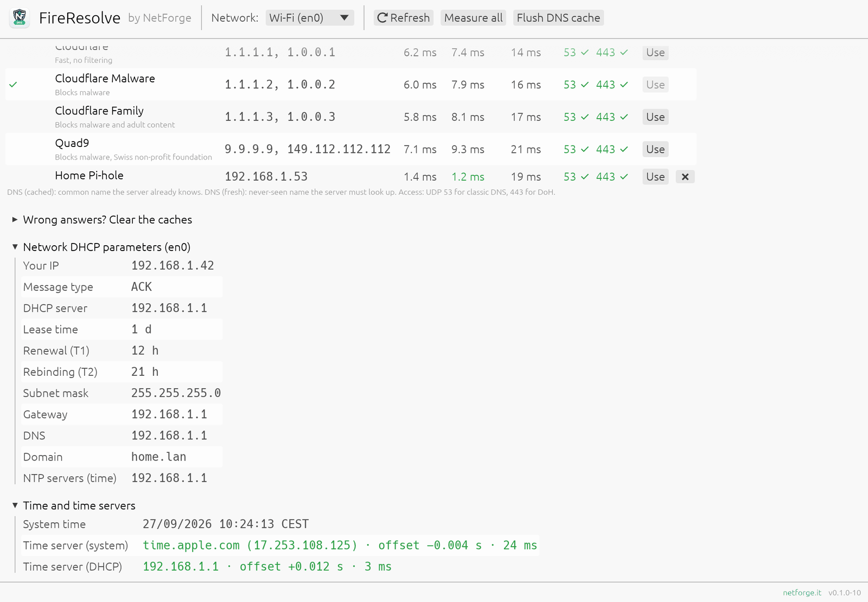Click the Home Pi-hole server name

point(89,176)
